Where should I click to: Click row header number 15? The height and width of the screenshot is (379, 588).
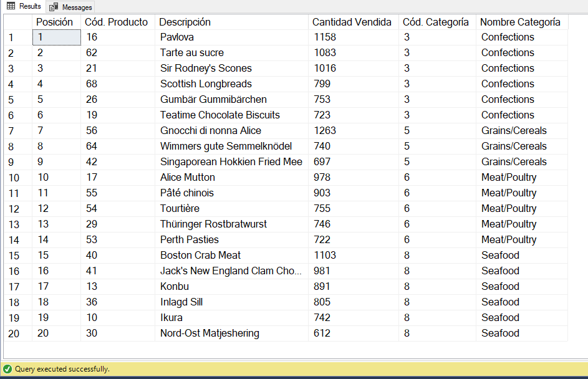click(17, 256)
